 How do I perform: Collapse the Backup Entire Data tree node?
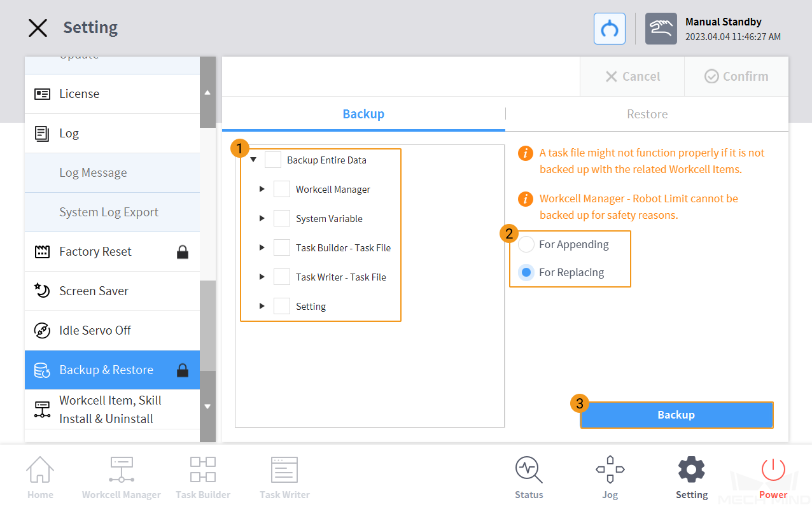coord(253,160)
